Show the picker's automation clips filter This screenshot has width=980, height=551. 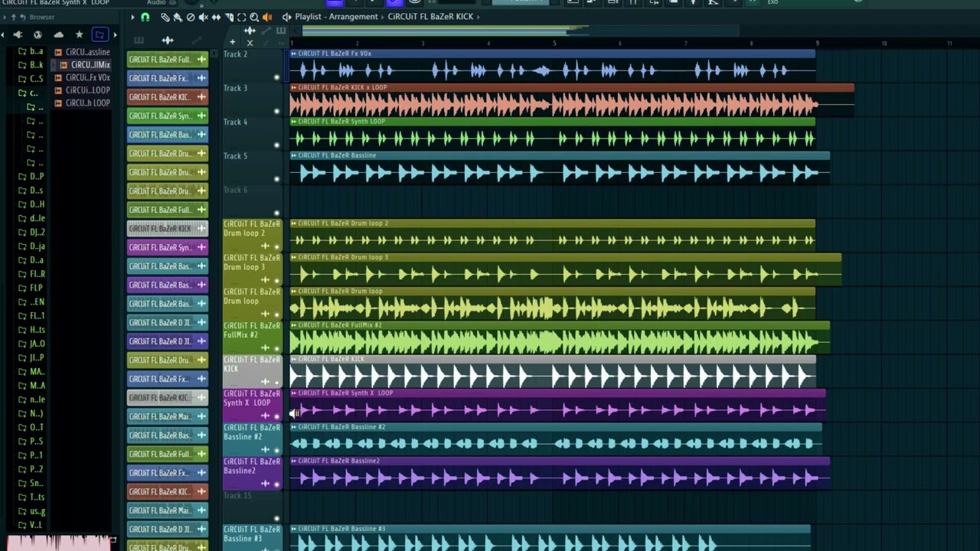click(x=197, y=40)
